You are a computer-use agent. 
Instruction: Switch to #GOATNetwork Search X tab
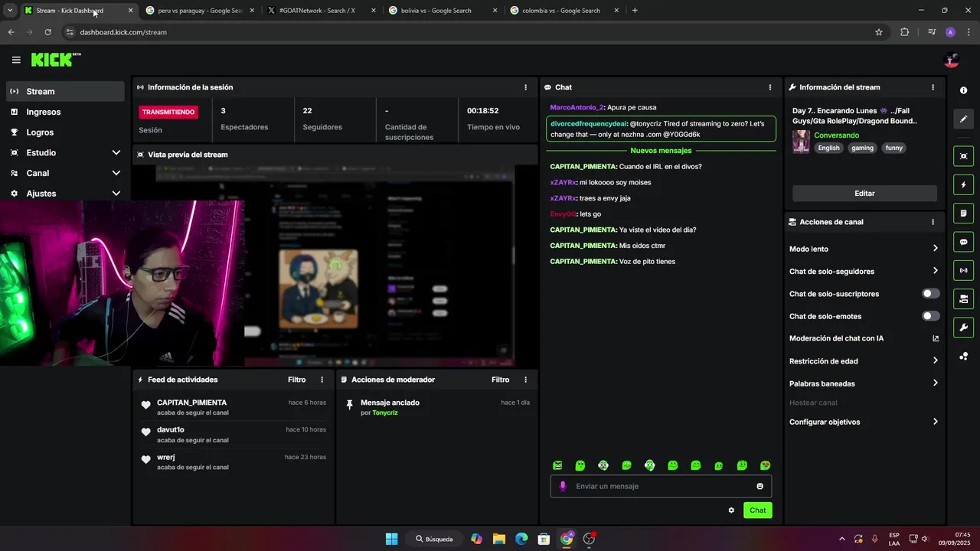click(x=322, y=11)
